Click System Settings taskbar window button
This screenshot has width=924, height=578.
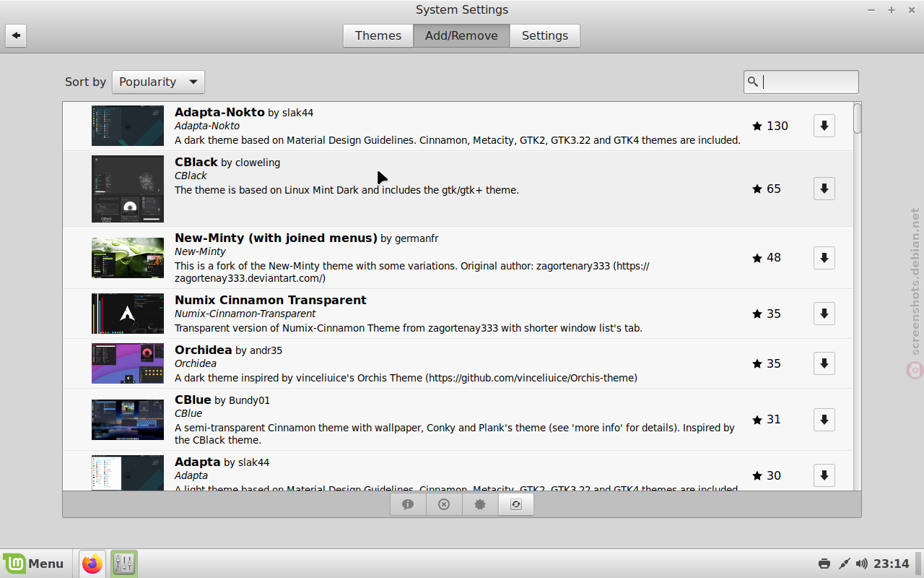click(124, 564)
